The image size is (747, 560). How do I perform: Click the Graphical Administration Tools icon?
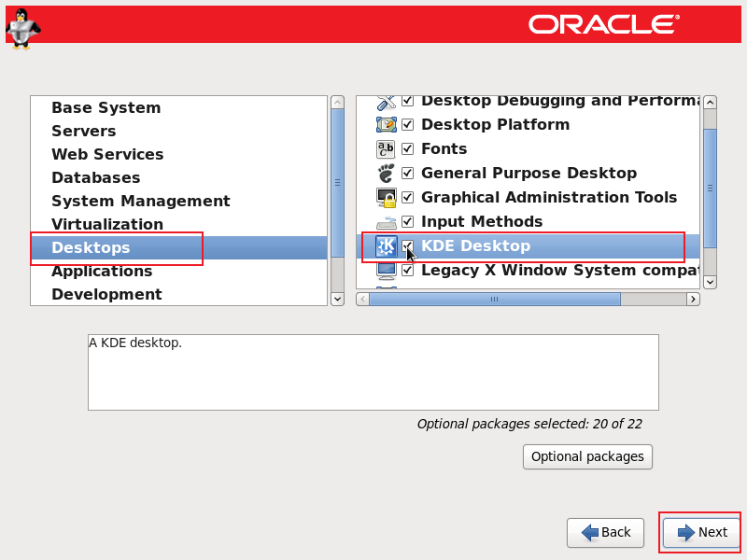click(x=387, y=198)
